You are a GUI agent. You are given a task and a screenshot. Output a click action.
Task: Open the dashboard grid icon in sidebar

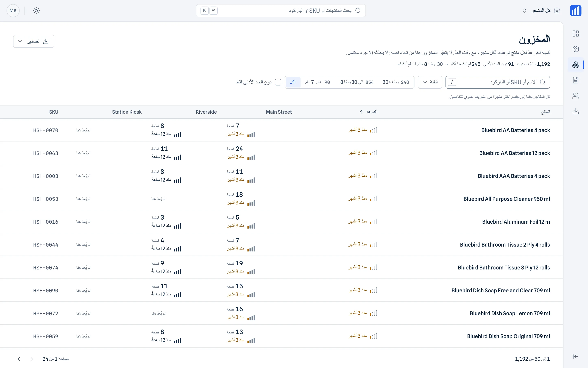coord(576,34)
